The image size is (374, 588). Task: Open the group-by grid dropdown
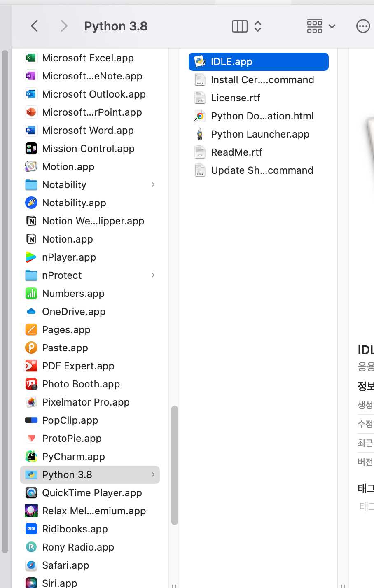(321, 26)
